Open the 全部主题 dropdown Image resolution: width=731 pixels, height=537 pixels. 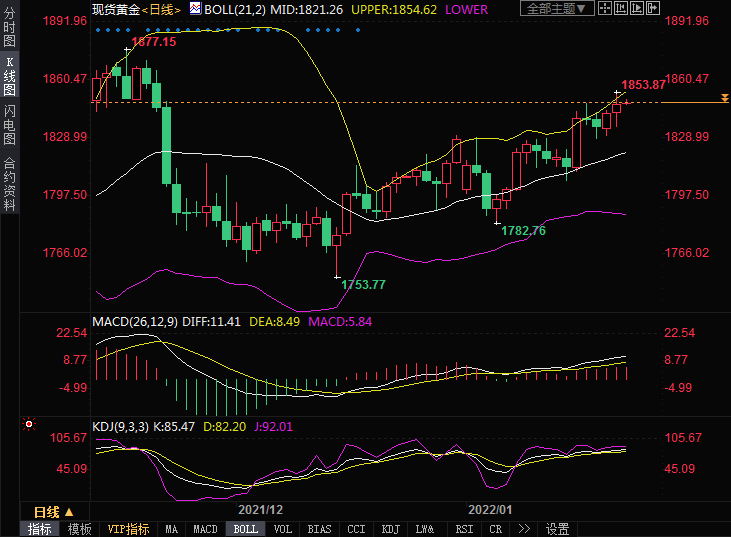click(x=558, y=9)
